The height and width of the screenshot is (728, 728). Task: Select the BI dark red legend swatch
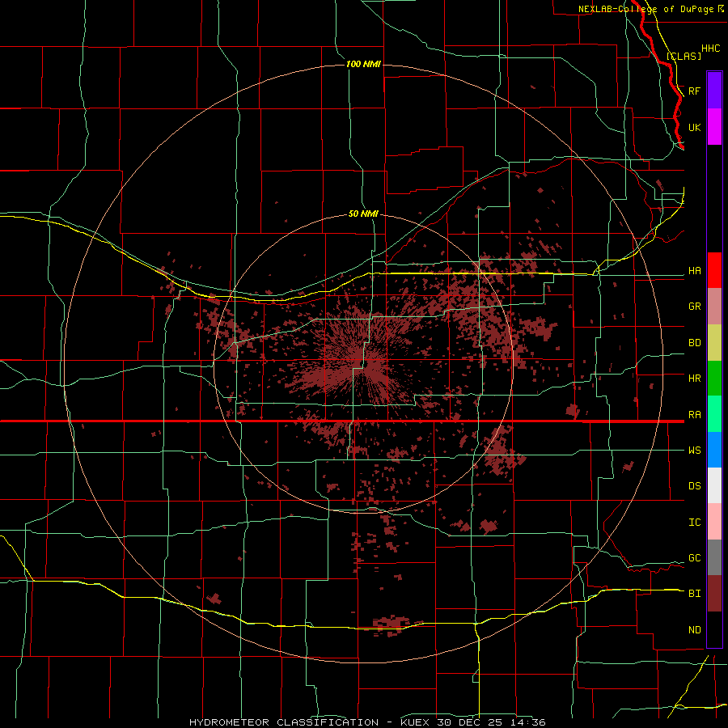(x=714, y=594)
